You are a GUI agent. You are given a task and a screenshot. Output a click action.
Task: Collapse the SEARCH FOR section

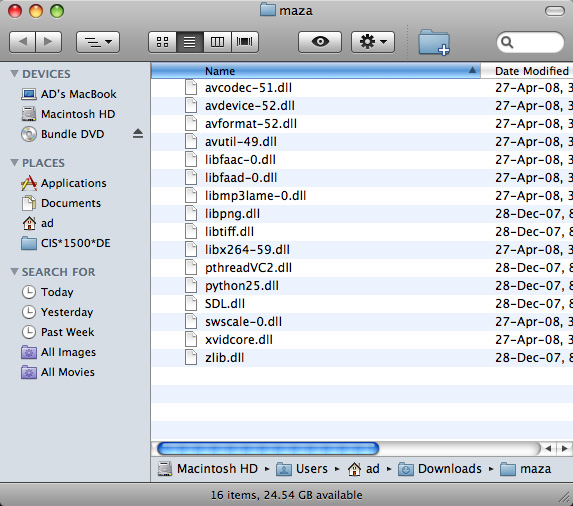click(14, 272)
